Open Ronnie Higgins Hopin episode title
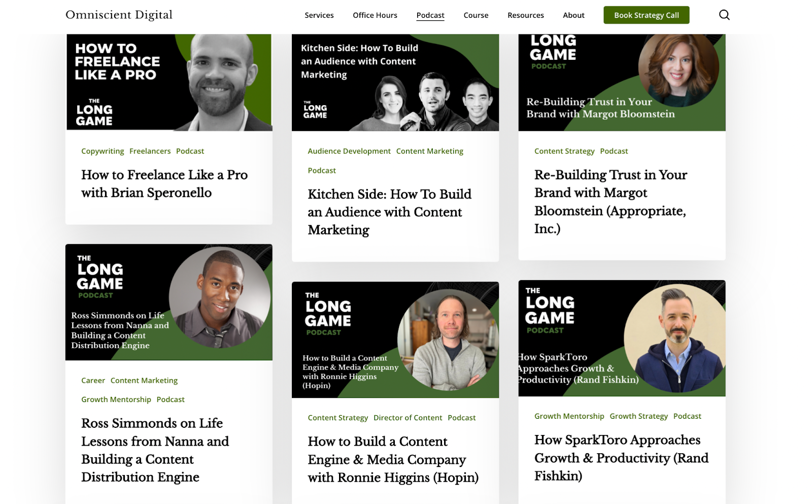This screenshot has height=504, width=812. pyautogui.click(x=393, y=459)
